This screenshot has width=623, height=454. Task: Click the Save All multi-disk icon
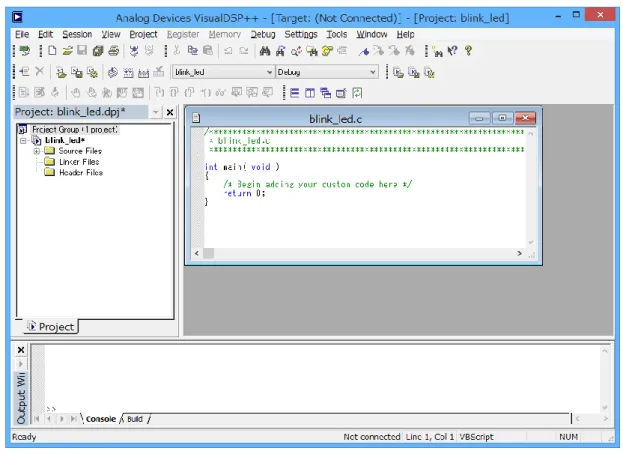(98, 50)
